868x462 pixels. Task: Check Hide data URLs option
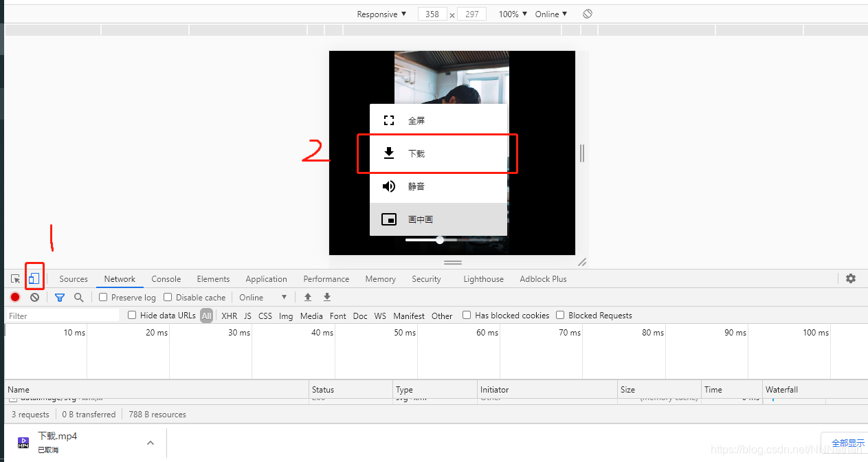coord(132,315)
